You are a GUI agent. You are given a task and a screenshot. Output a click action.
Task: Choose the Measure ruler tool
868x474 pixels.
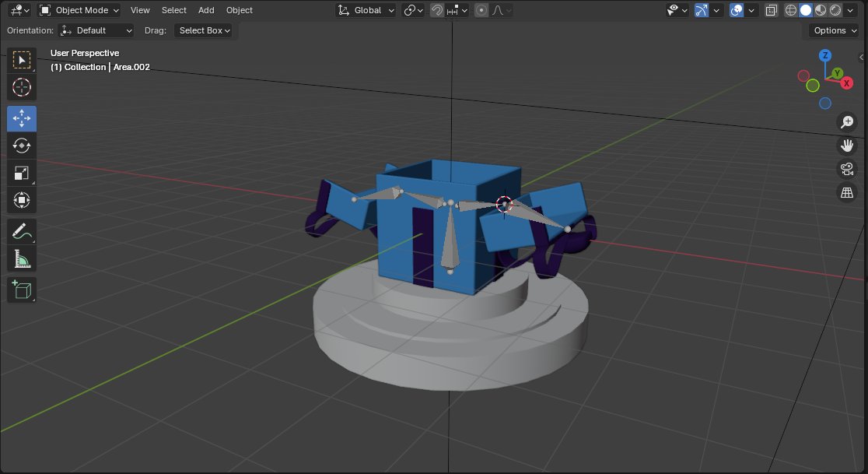pyautogui.click(x=22, y=258)
